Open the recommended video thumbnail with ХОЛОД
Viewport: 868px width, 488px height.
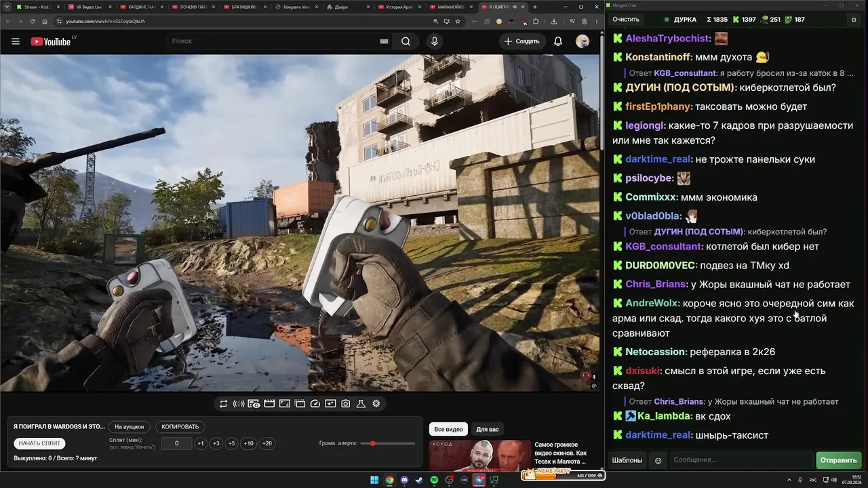(479, 455)
